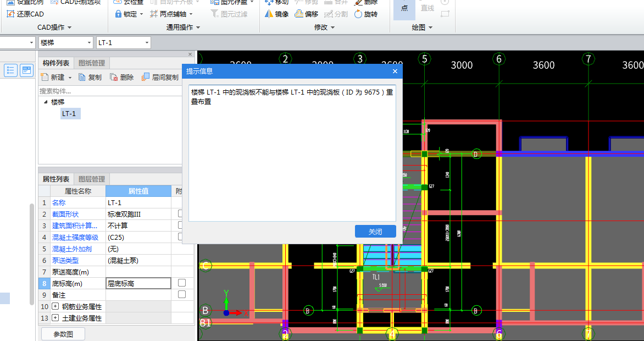644x341 pixels.
Task: Select the 直线 line drawing tool
Action: [427, 8]
